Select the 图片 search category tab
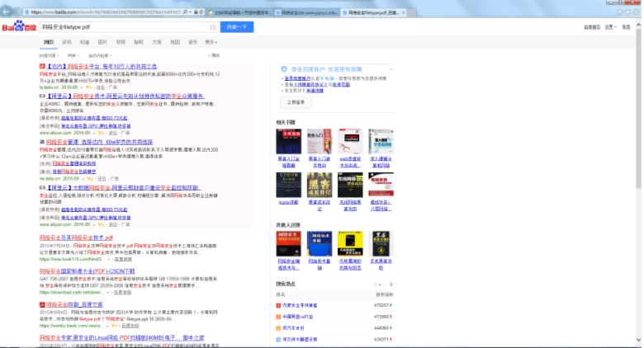The width and height of the screenshot is (644, 348). coord(102,42)
